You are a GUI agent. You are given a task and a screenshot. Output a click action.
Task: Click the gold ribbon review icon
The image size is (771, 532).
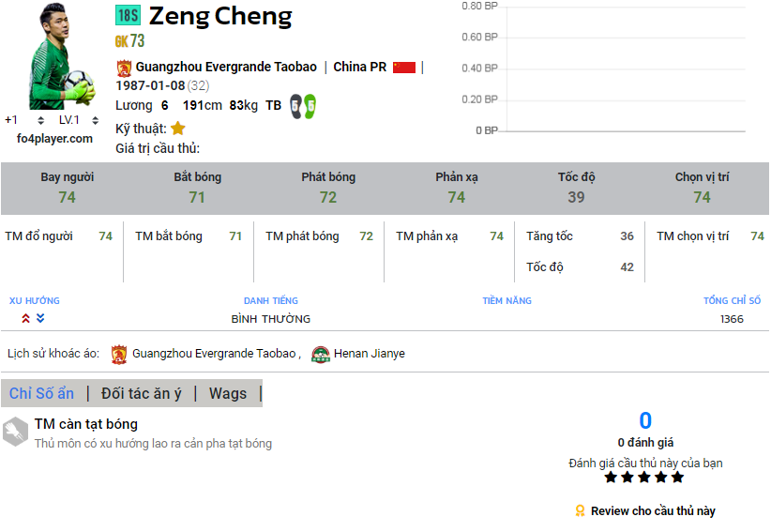click(x=581, y=511)
